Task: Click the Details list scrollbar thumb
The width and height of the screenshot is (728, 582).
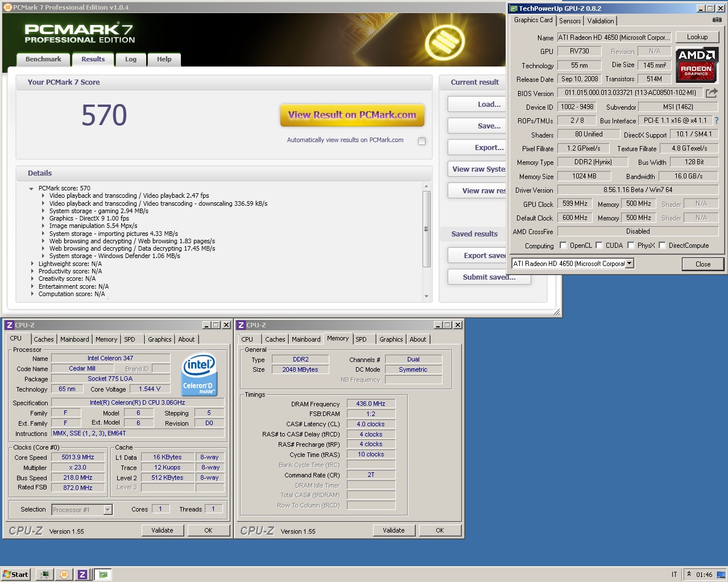Action: click(x=427, y=229)
